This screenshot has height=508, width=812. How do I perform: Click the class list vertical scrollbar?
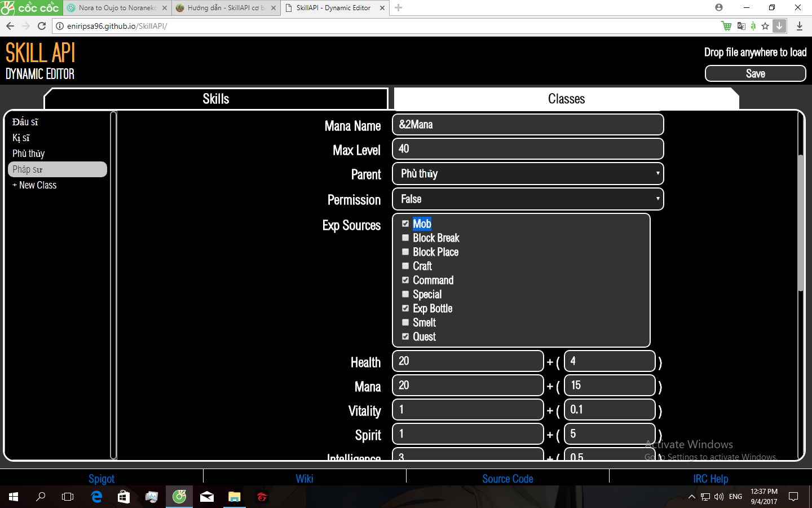click(113, 285)
